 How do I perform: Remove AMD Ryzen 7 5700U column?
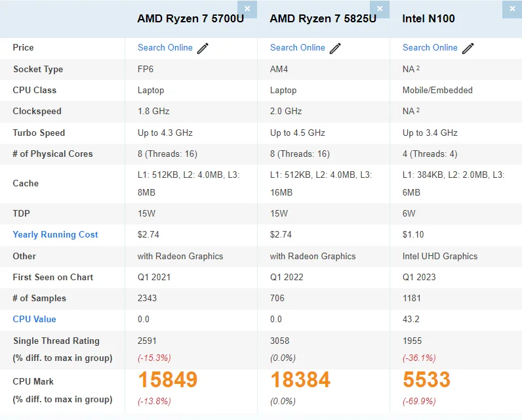pos(247,9)
